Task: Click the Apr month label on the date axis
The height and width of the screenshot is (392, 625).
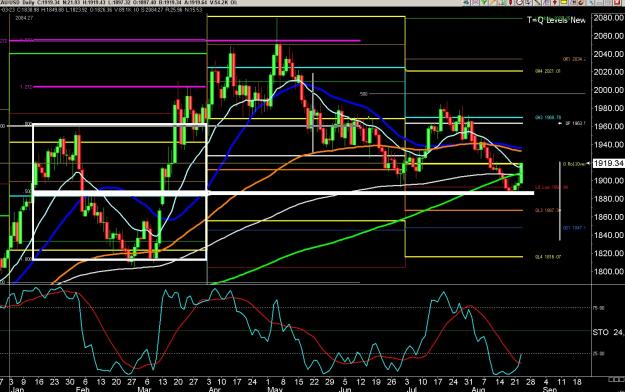Action: [x=214, y=389]
